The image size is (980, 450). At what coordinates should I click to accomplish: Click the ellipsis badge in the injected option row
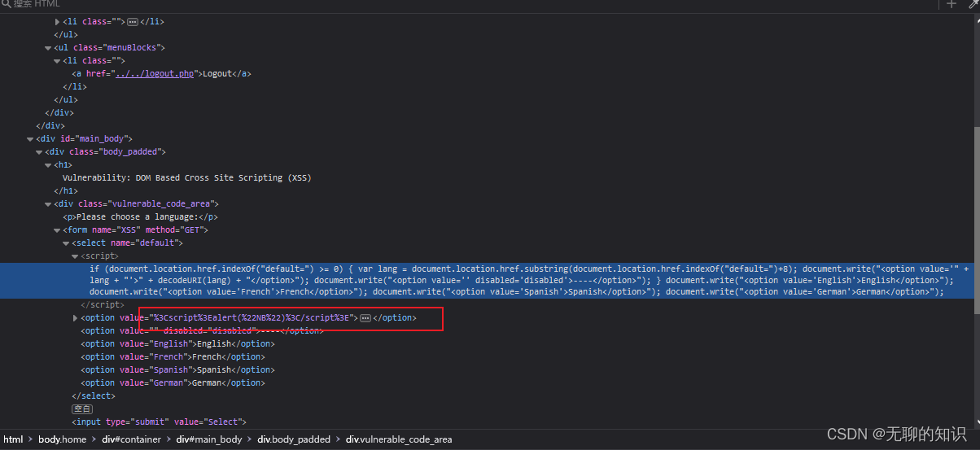tap(365, 318)
